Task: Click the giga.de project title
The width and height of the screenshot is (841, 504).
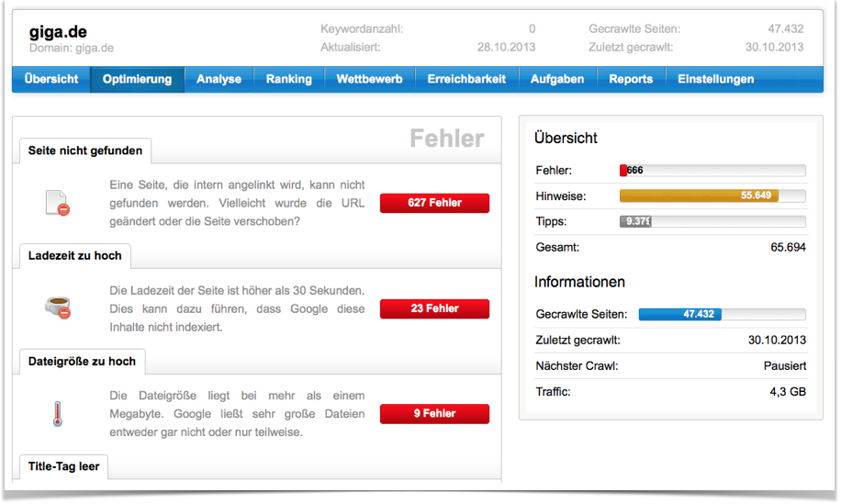Action: 58,33
